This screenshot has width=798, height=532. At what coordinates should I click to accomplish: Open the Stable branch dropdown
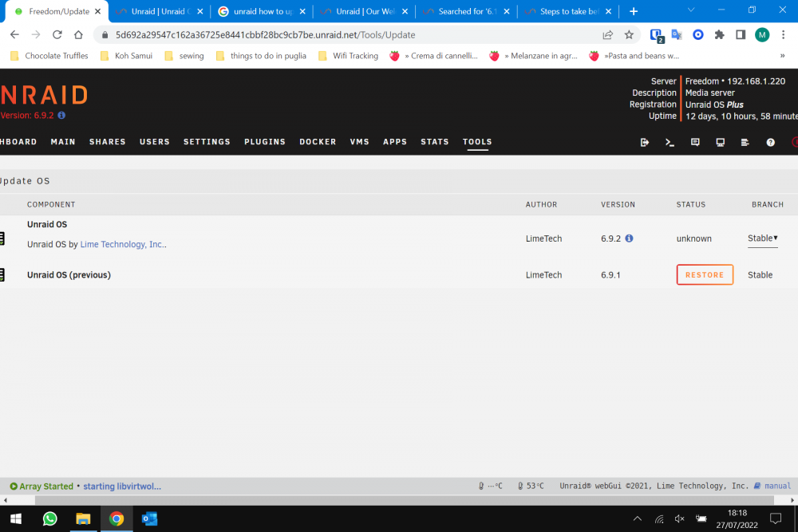(x=762, y=238)
